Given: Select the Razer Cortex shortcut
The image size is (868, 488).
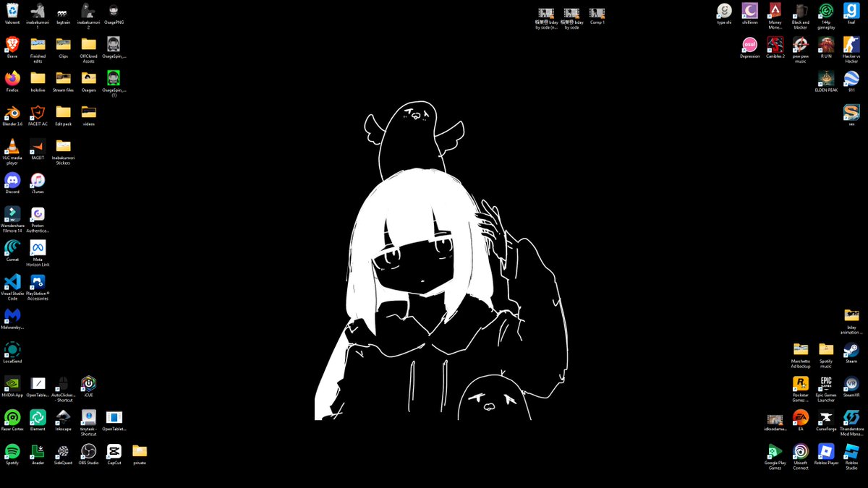Looking at the screenshot, I should pyautogui.click(x=12, y=417).
